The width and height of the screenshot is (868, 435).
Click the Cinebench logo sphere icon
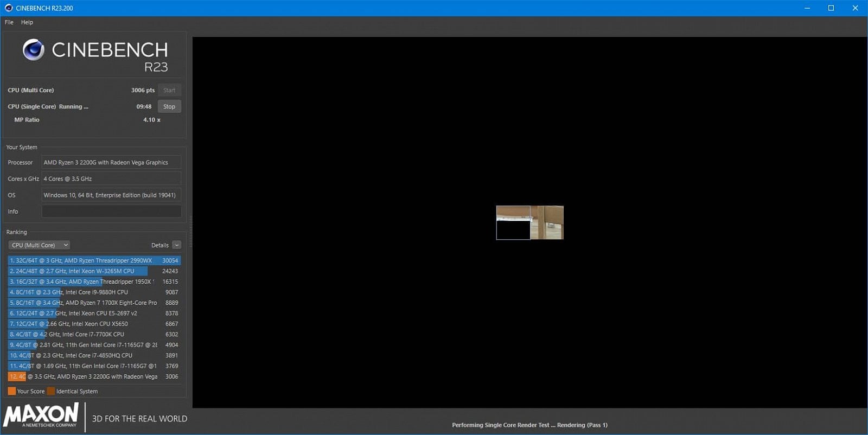(34, 50)
